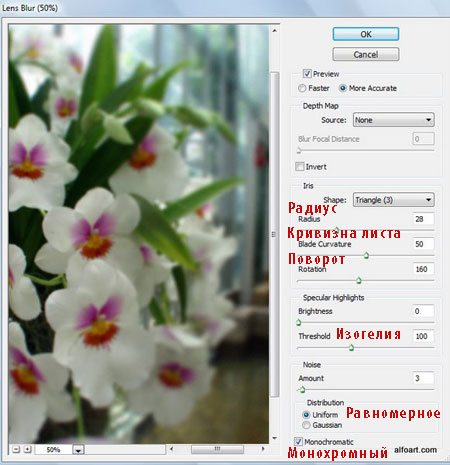Click the horizontal scrollbar thumb

[217, 449]
